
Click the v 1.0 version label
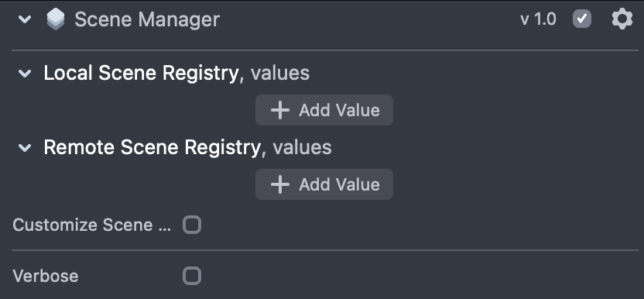coord(538,19)
